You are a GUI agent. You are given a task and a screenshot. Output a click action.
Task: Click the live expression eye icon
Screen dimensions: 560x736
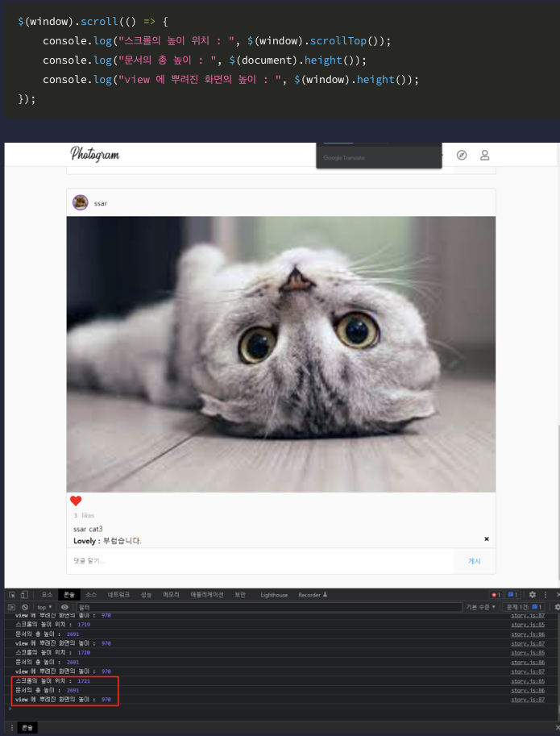pyautogui.click(x=64, y=607)
